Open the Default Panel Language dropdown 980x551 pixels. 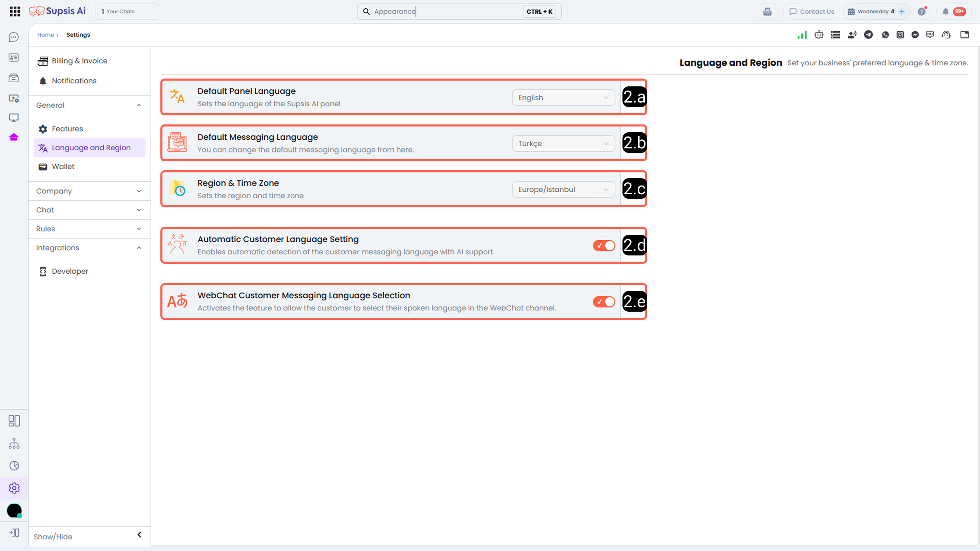[x=563, y=98]
